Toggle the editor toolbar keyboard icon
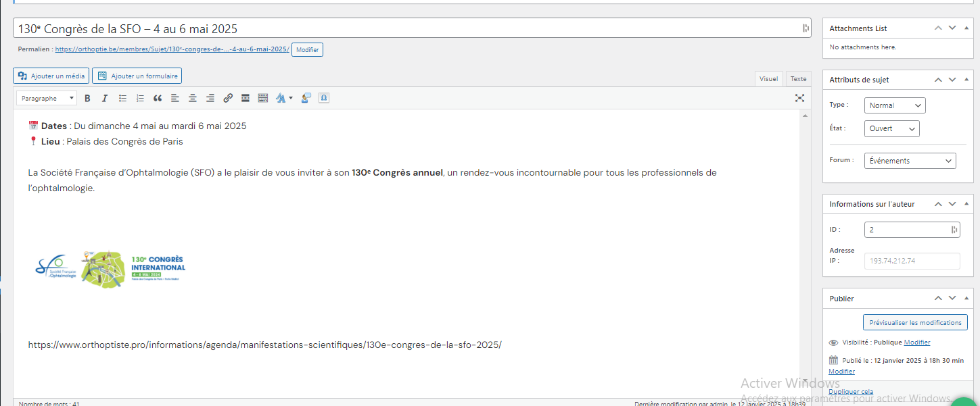 tap(263, 99)
